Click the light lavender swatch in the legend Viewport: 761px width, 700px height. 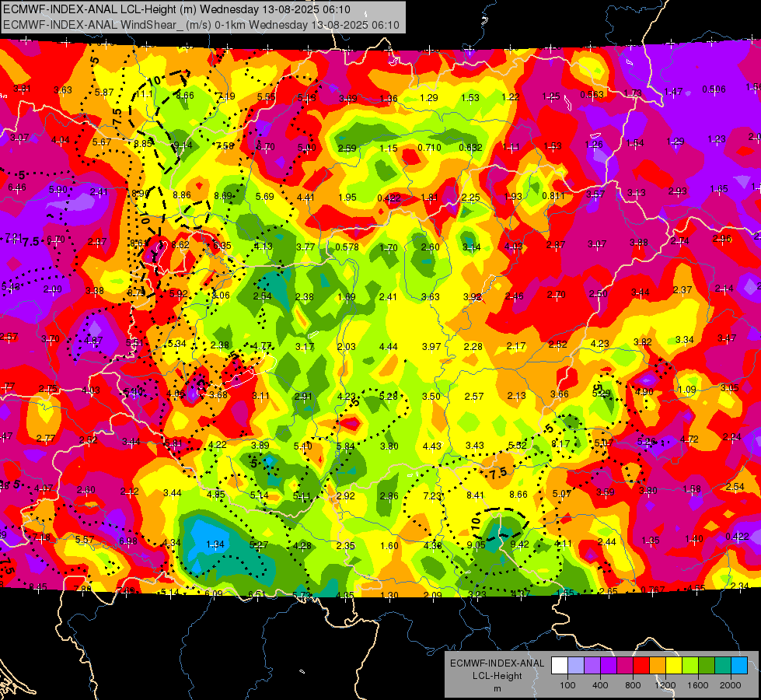[575, 666]
